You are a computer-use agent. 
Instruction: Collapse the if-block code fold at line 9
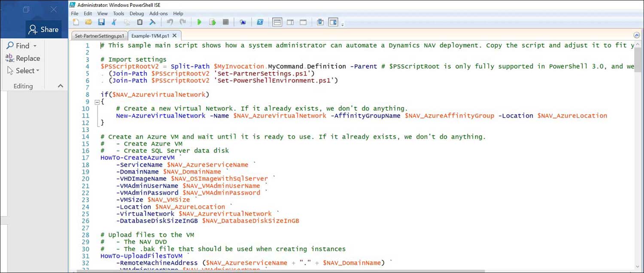[x=97, y=101]
